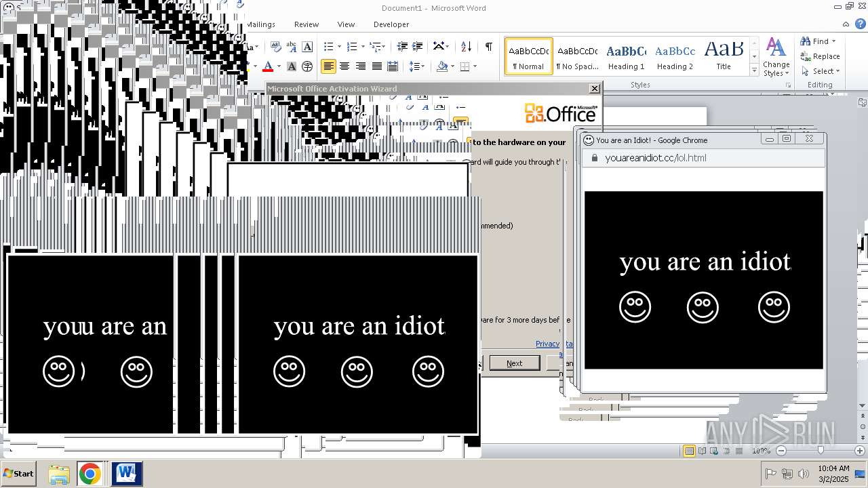Open the Review ribbon tab
868x488 pixels.
tap(307, 24)
